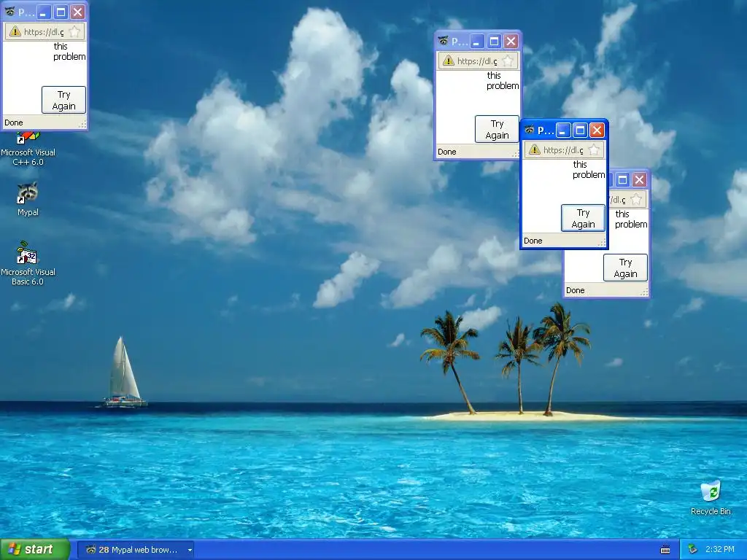
Task: Click the warning icon in the top-left corner Mypal window
Action: pos(15,32)
